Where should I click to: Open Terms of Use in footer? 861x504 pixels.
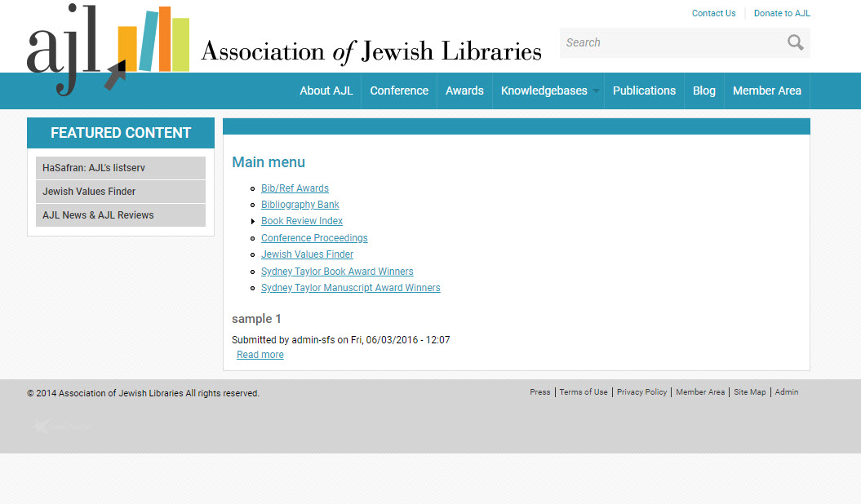584,392
